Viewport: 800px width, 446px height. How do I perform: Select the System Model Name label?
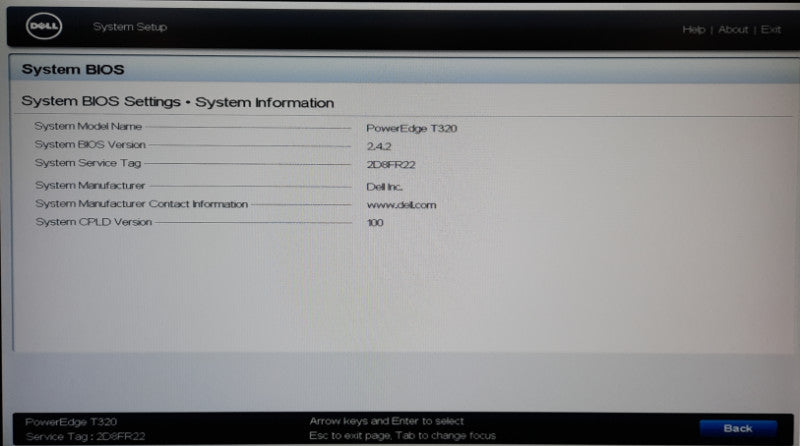(x=88, y=126)
